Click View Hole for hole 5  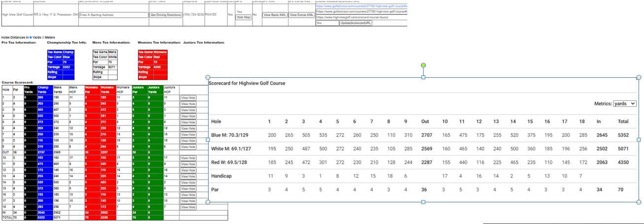click(188, 122)
